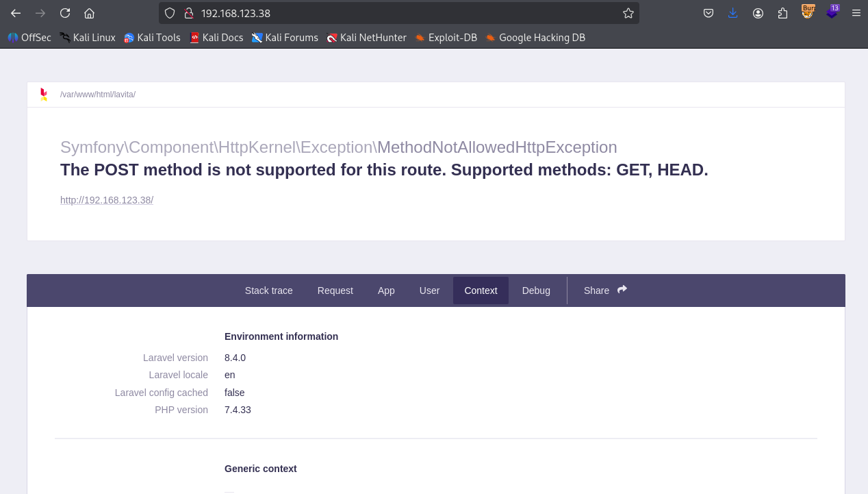Open the Exploit-DB bookmark
The width and height of the screenshot is (868, 494).
[446, 38]
